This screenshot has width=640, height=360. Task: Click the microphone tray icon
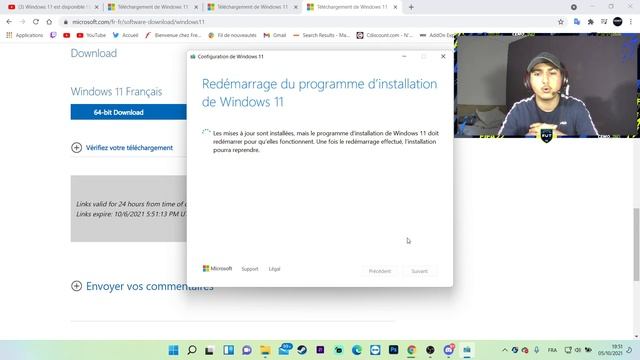(537, 350)
